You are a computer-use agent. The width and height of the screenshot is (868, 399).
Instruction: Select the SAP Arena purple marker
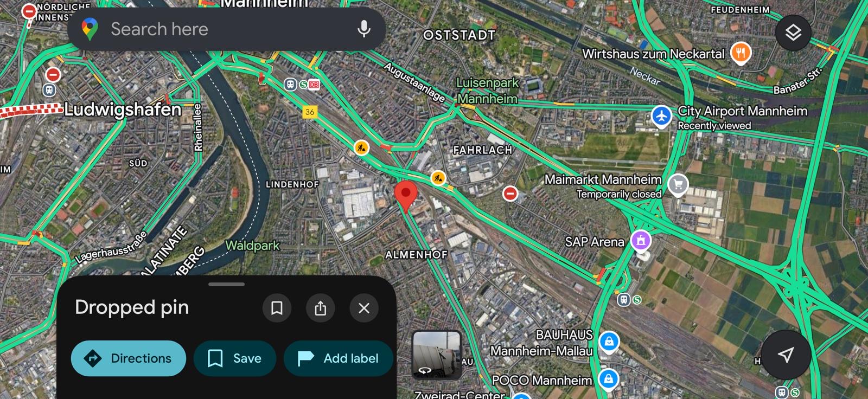tap(641, 240)
